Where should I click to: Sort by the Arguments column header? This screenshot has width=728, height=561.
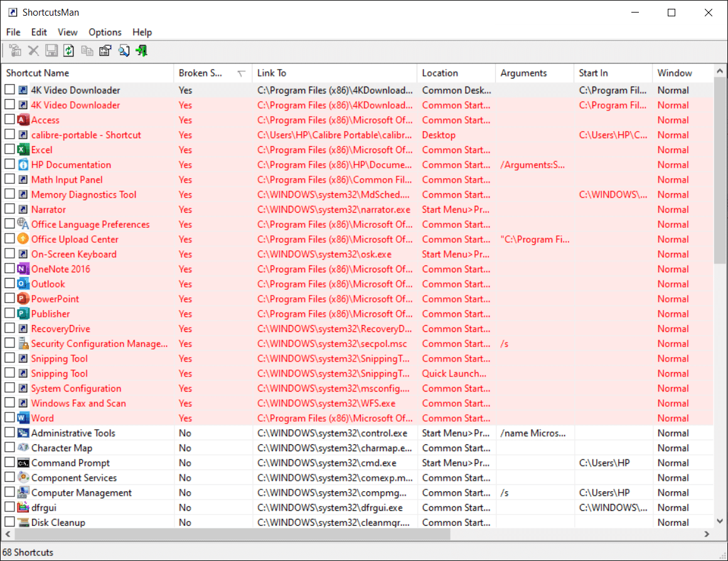[x=535, y=73]
